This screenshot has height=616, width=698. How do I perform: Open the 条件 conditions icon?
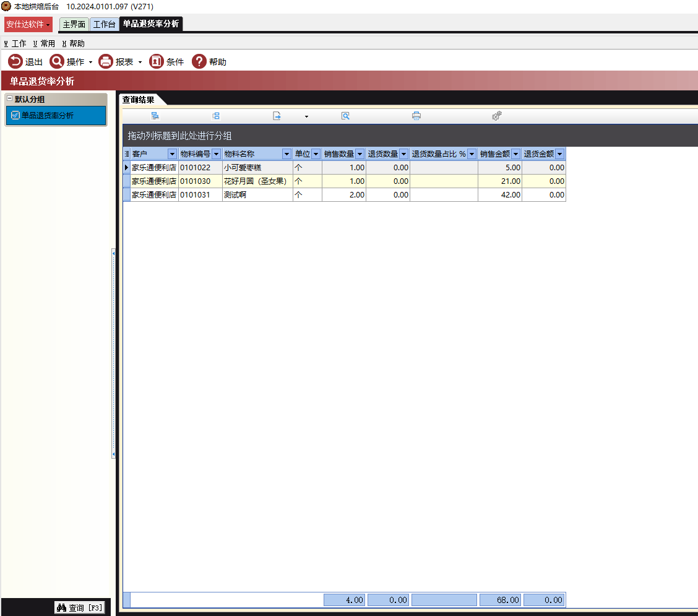click(x=157, y=61)
